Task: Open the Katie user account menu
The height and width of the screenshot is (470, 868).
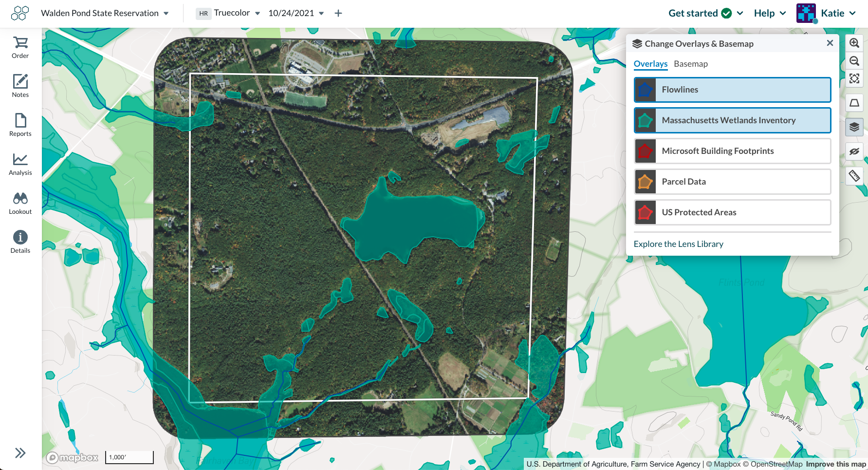Action: tap(838, 13)
